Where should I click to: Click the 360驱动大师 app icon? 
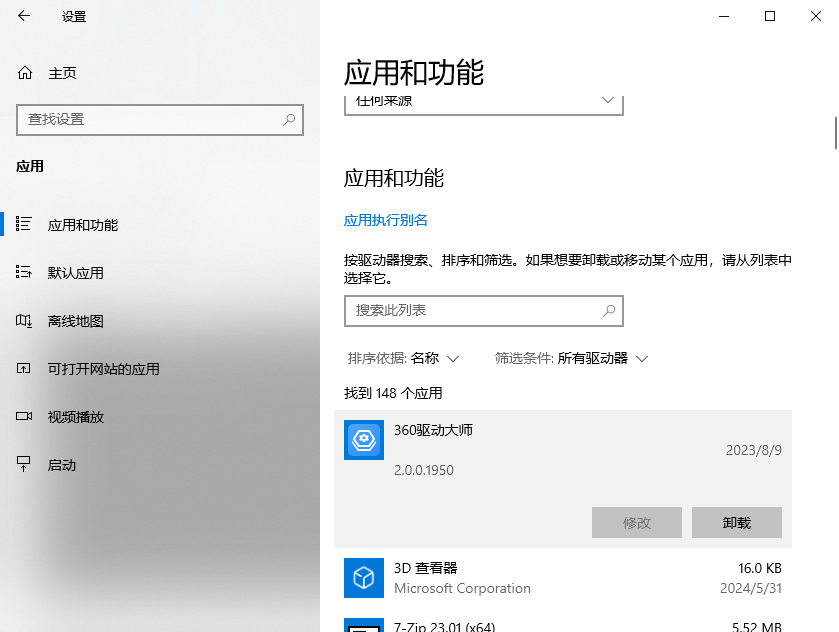click(x=364, y=440)
